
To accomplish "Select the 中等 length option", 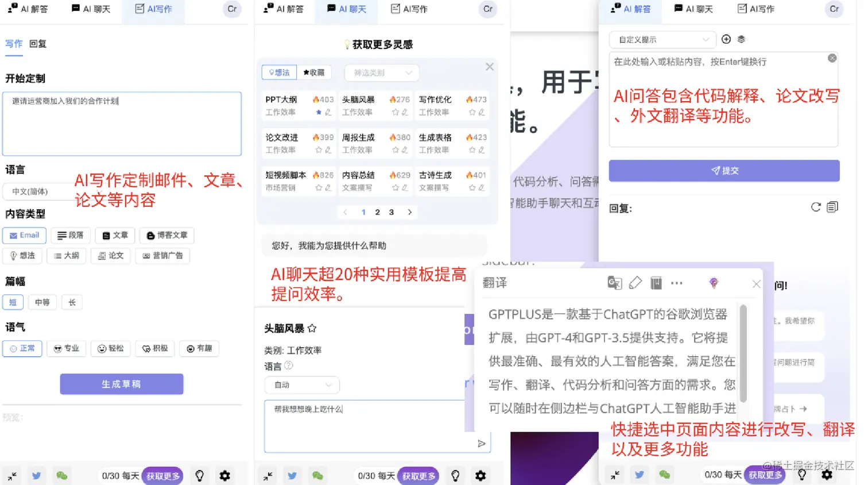I will tap(42, 302).
